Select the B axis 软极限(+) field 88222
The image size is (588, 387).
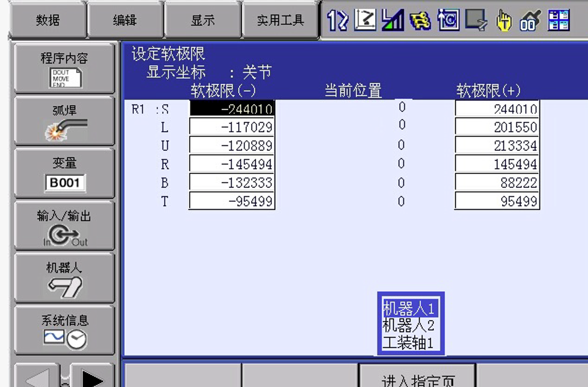pos(497,183)
